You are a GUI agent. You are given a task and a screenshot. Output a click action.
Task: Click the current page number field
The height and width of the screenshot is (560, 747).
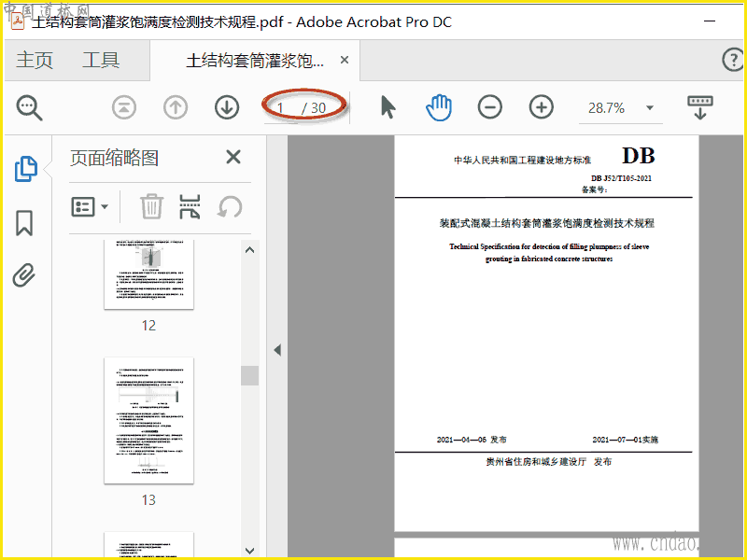pyautogui.click(x=282, y=108)
